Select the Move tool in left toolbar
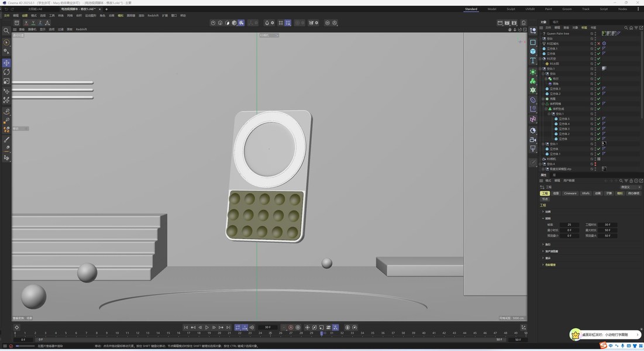Image resolution: width=644 pixels, height=351 pixels. pos(6,63)
